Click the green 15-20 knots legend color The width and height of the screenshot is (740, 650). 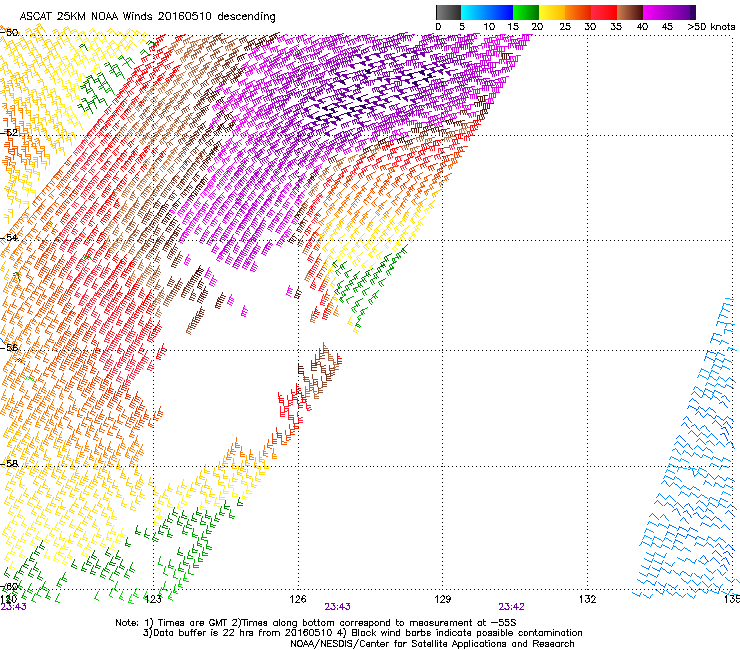pyautogui.click(x=526, y=12)
